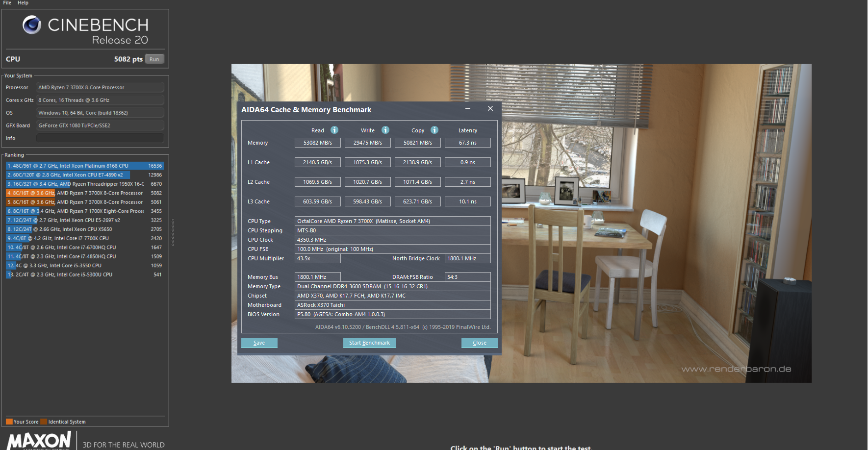Click the Save button in AIDA64
868x450 pixels.
pyautogui.click(x=259, y=343)
